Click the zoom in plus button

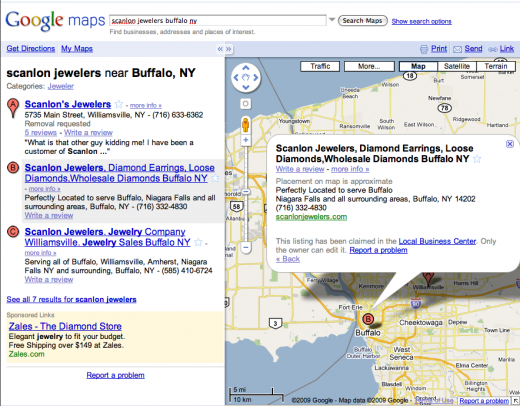[246, 140]
